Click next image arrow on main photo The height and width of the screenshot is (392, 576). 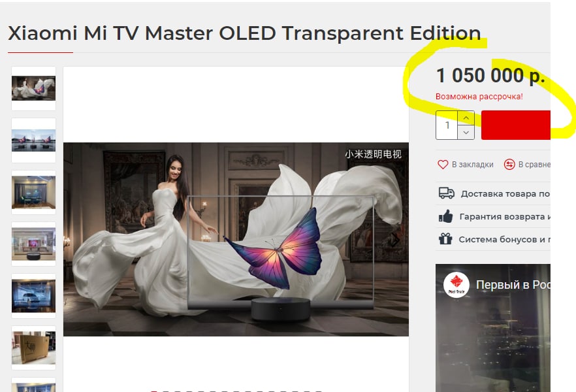pyautogui.click(x=395, y=240)
